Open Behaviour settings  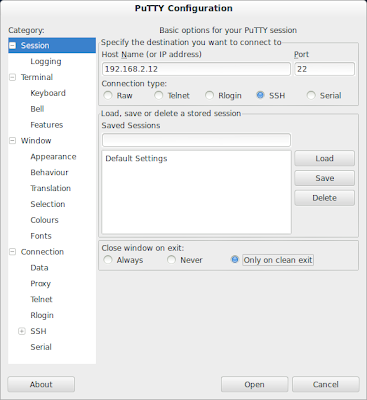pos(49,172)
